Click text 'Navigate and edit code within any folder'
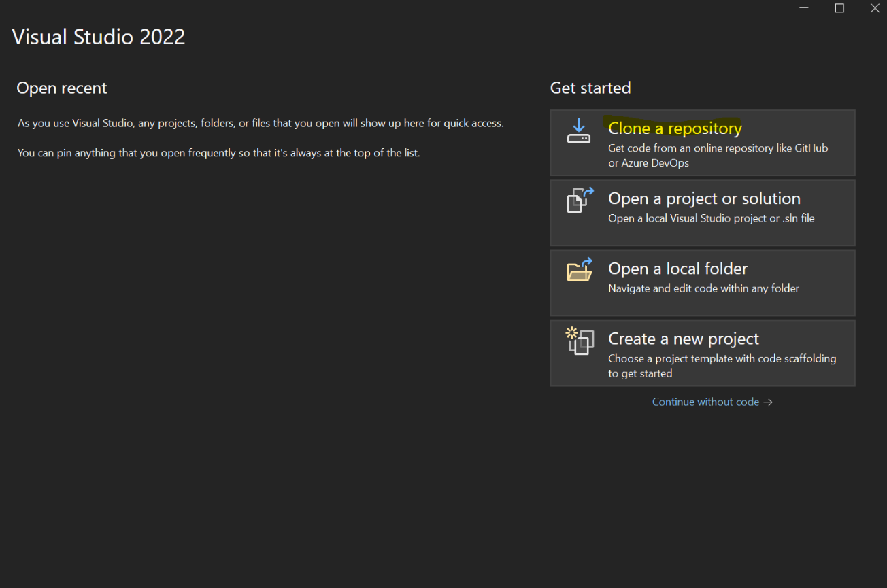 pos(703,288)
